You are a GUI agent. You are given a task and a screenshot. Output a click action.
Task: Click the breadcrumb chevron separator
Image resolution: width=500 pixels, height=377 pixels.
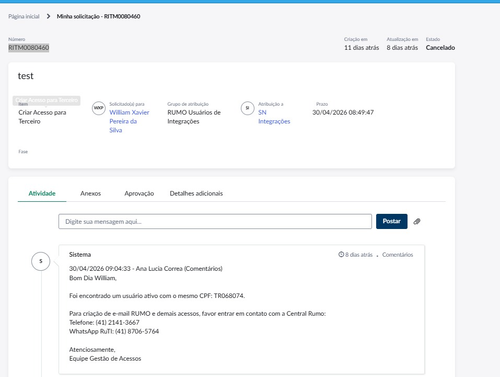point(48,16)
